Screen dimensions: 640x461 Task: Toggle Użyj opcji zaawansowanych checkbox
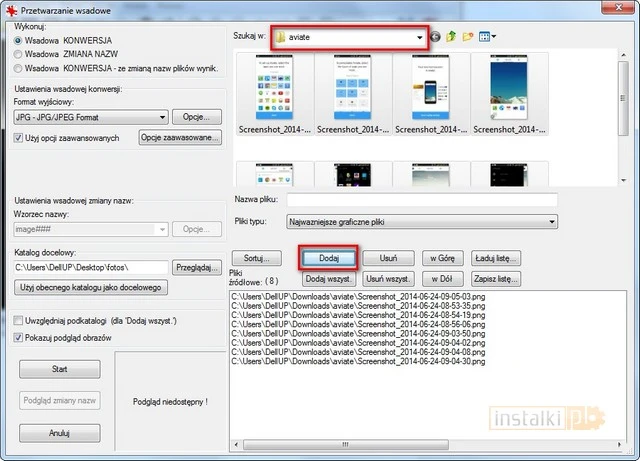[19, 137]
